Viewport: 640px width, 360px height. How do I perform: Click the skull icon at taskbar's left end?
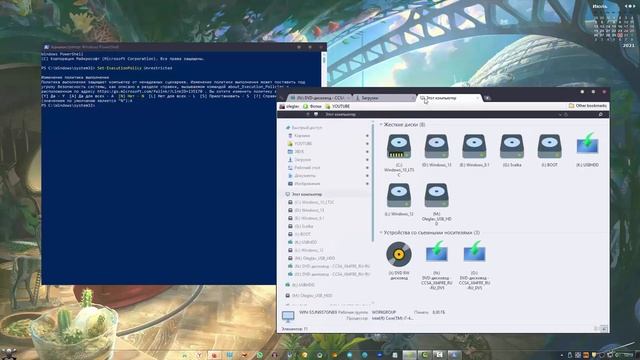[8, 353]
